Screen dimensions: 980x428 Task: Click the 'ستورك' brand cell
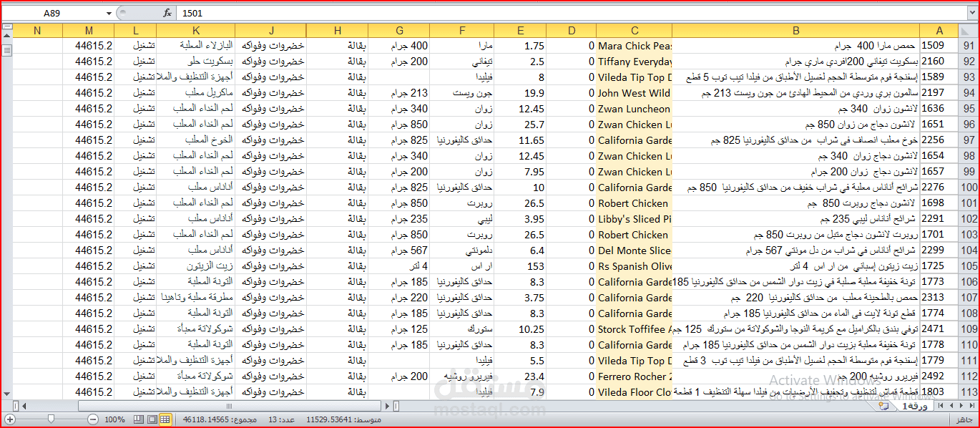pyautogui.click(x=462, y=329)
